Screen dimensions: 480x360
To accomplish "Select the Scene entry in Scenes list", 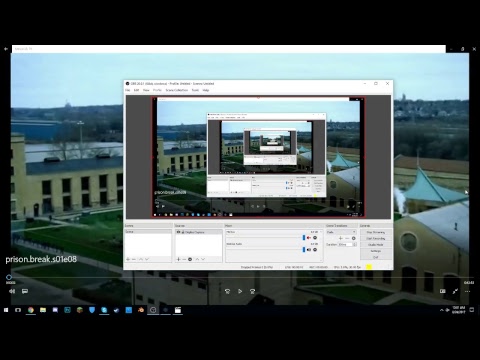I will (x=148, y=232).
